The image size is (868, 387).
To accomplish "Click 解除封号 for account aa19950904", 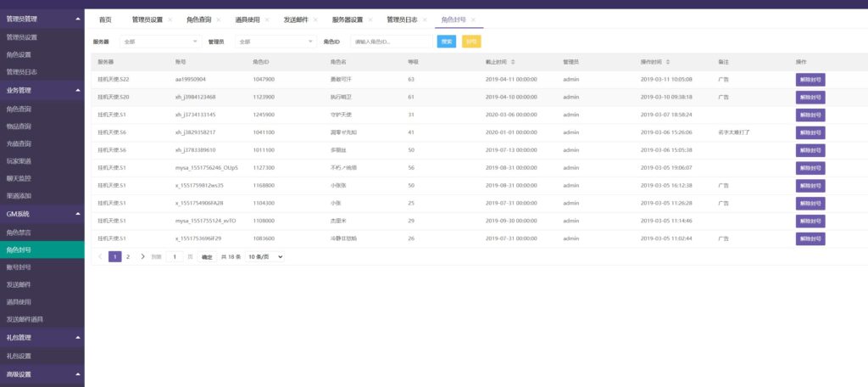I will (810, 79).
